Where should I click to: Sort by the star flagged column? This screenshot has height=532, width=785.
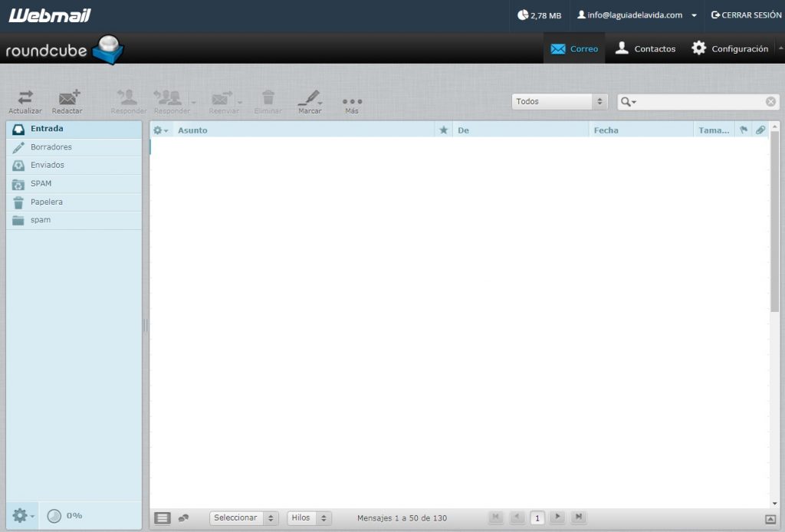(x=443, y=130)
